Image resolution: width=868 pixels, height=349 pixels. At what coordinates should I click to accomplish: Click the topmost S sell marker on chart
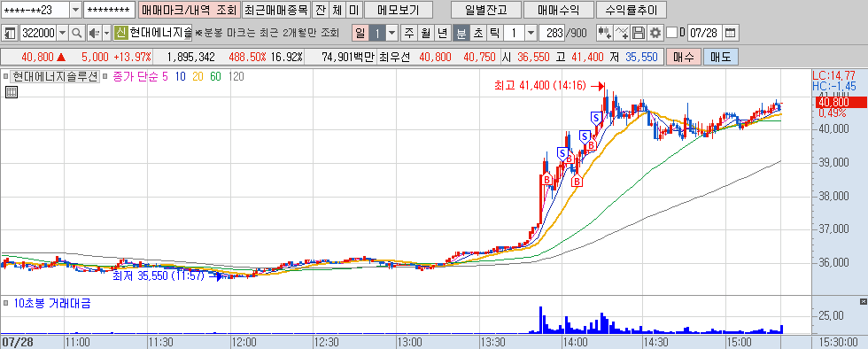596,118
